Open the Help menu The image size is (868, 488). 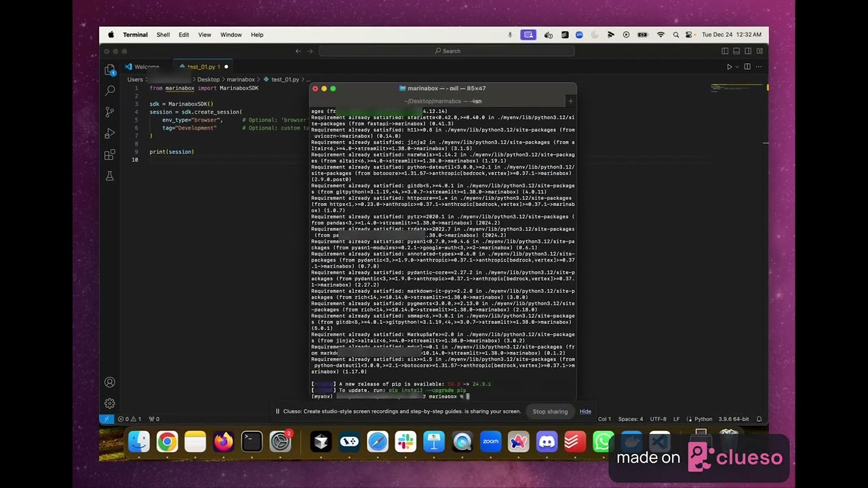tap(257, 35)
